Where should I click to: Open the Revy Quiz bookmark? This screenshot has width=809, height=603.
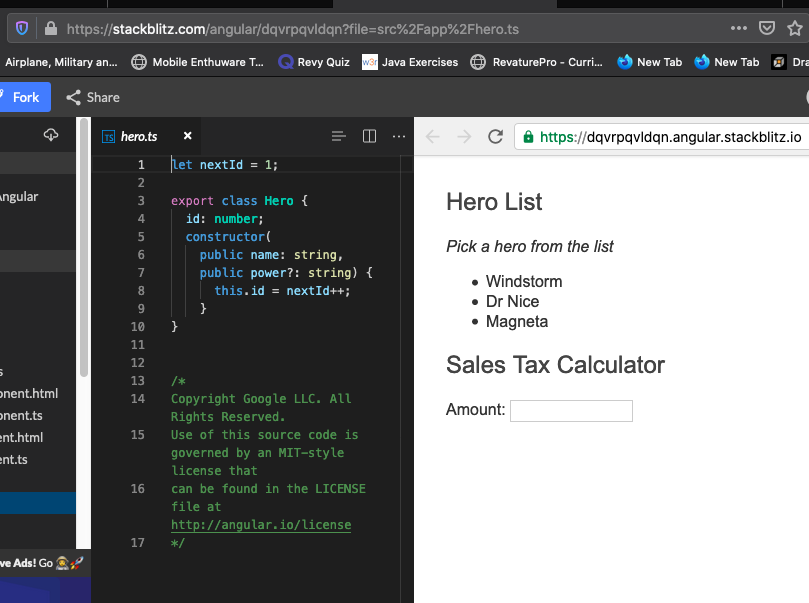[314, 62]
